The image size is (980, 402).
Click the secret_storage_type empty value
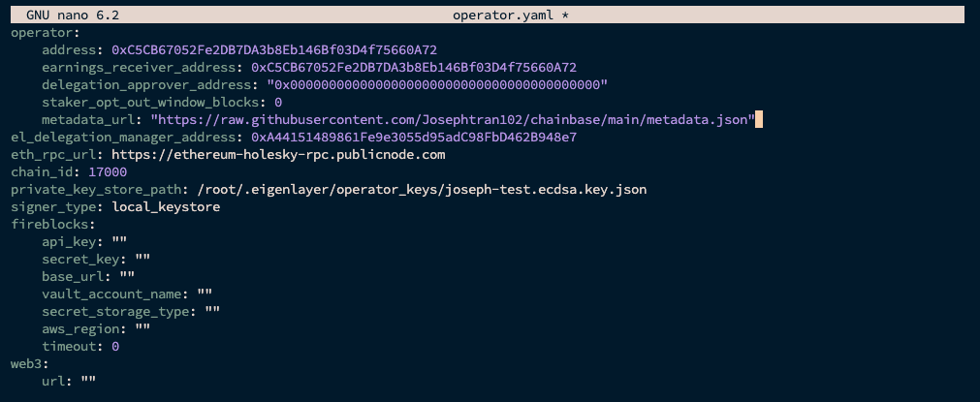point(212,311)
